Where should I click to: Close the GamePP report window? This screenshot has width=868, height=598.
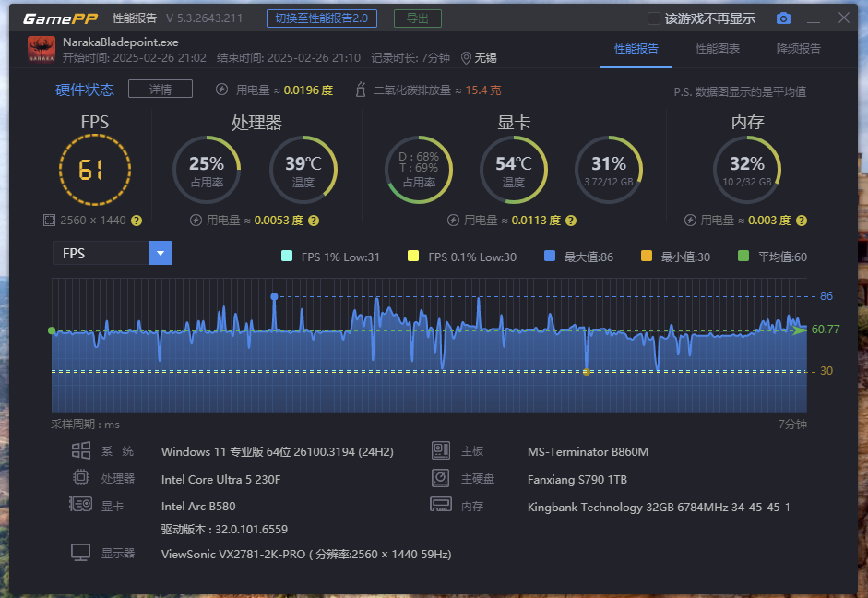pyautogui.click(x=844, y=18)
